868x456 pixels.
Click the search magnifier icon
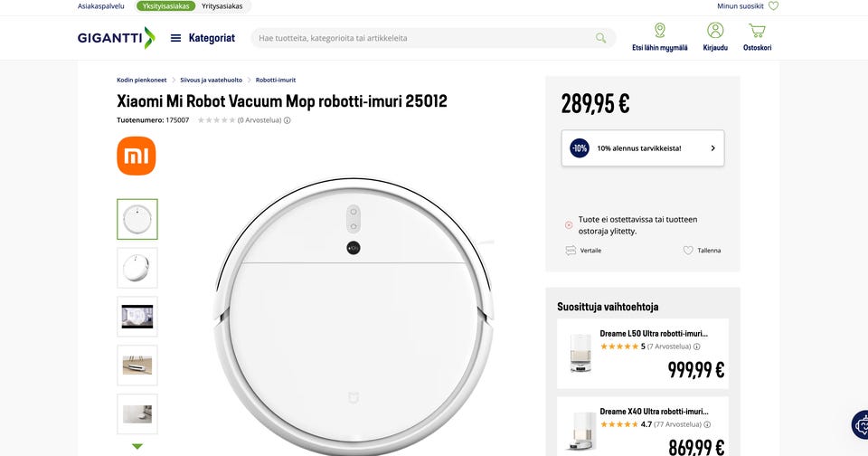[600, 38]
